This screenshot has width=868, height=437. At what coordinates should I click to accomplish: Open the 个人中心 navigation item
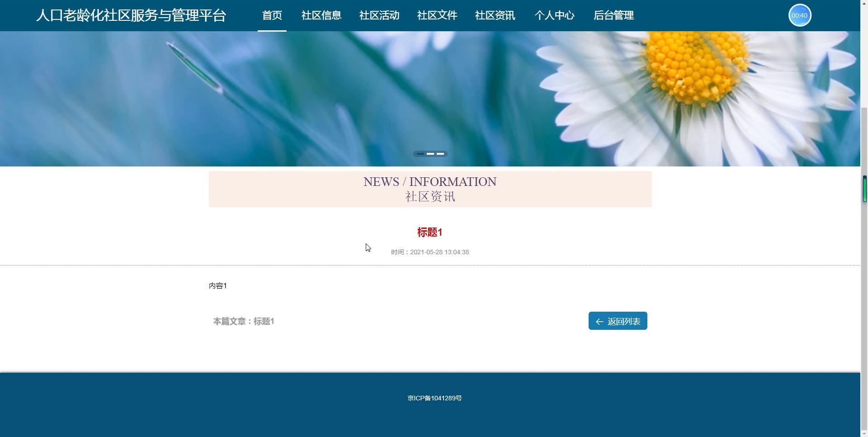pos(554,15)
